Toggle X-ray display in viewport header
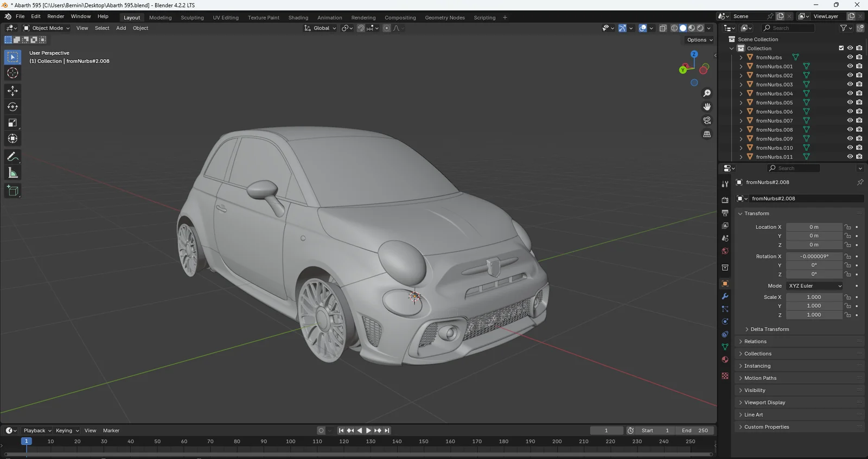Screen dimensions: 868x459 (663, 28)
